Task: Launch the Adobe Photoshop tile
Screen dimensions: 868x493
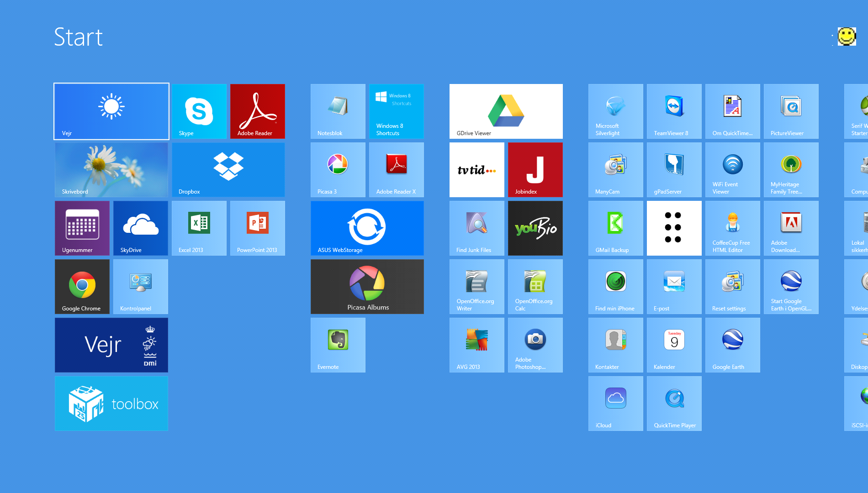Action: click(x=535, y=345)
